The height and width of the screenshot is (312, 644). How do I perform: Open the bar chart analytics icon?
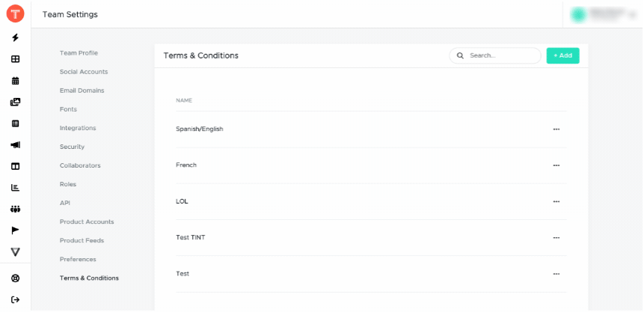(15, 188)
